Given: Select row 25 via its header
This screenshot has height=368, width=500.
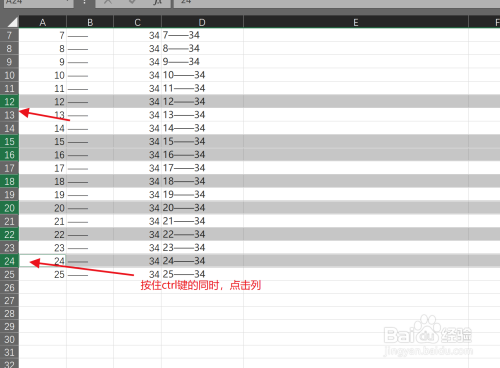Looking at the screenshot, I should (x=9, y=274).
